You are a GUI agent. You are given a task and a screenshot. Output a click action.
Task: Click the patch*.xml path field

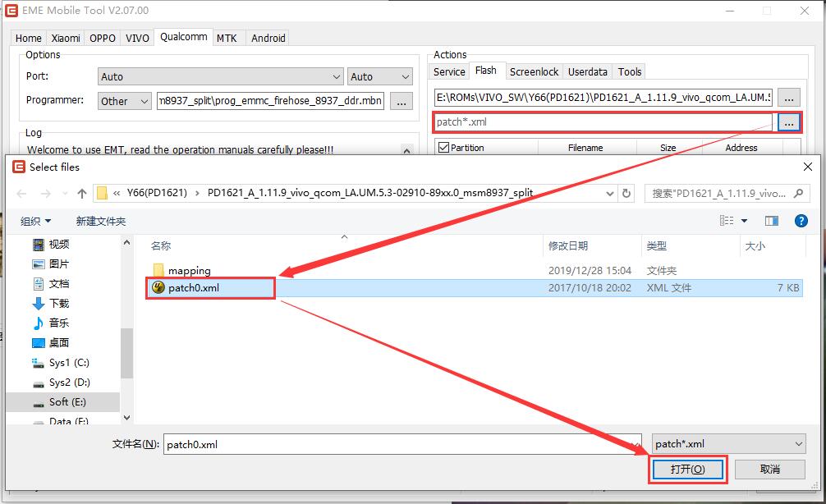click(603, 122)
